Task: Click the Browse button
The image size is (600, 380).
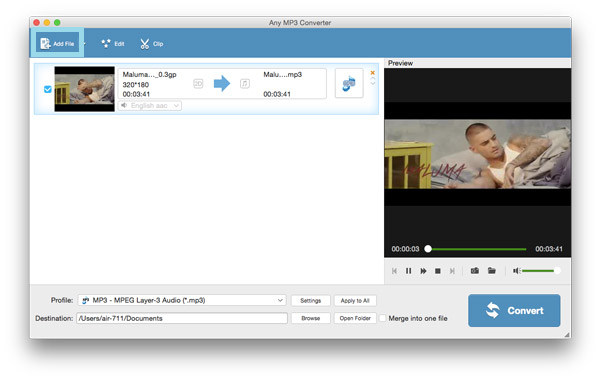Action: pyautogui.click(x=310, y=318)
